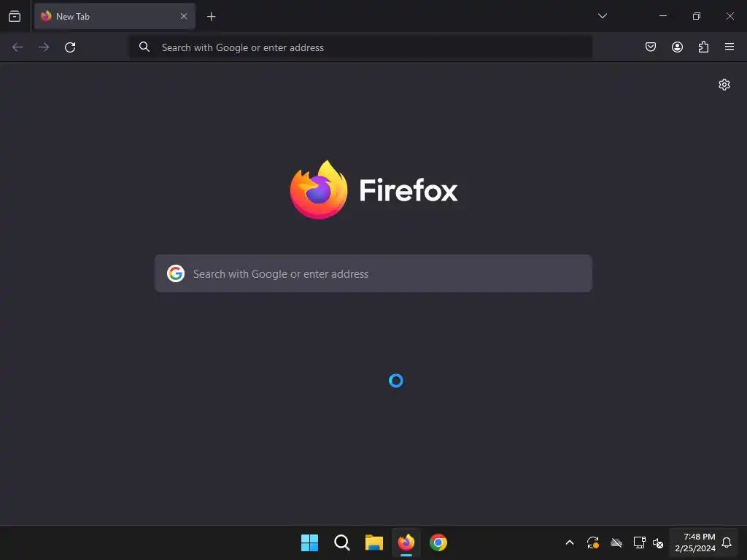The height and width of the screenshot is (560, 747).
Task: Open the Firefox account menu
Action: (677, 47)
